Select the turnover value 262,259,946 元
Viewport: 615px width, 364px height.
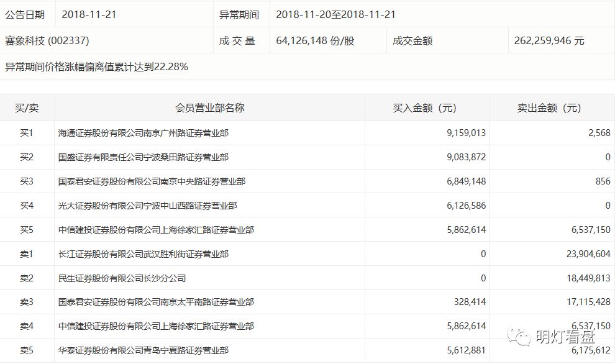[x=549, y=41]
